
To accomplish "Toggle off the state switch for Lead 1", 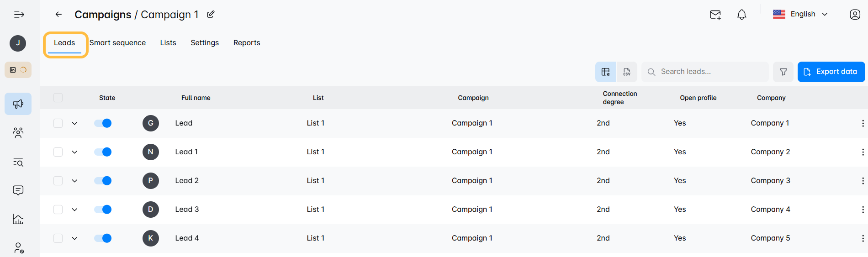I will (x=103, y=152).
